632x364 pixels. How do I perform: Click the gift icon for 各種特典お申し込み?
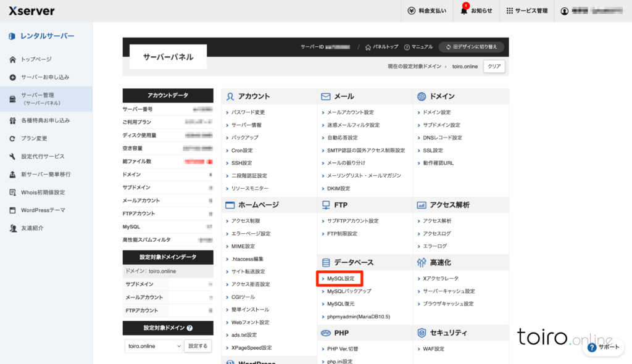(x=13, y=120)
